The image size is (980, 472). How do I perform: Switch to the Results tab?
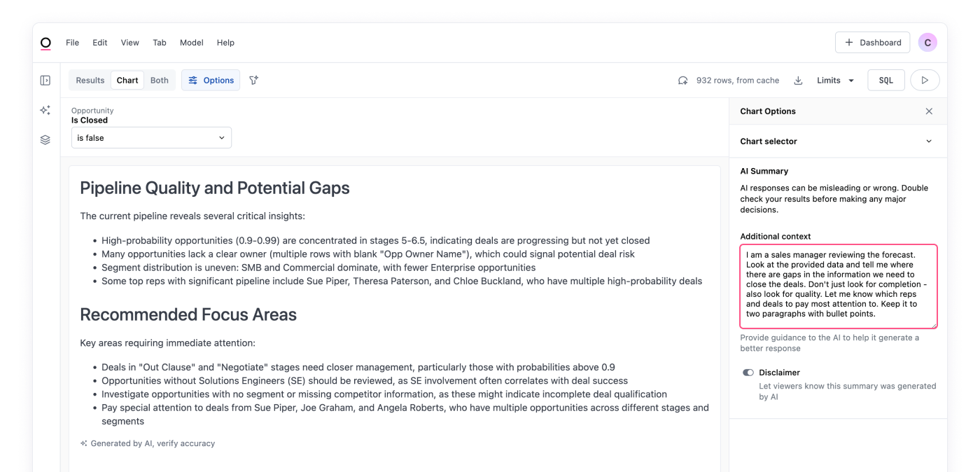(90, 81)
